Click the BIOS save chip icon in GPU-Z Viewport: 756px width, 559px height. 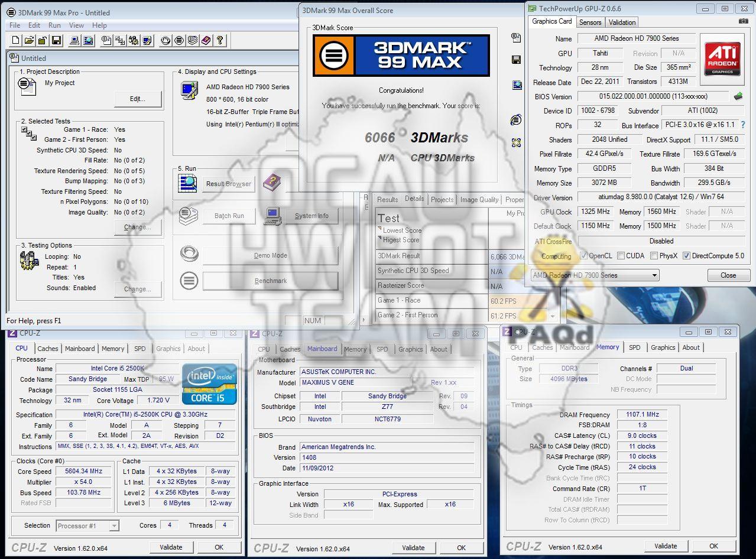pos(738,96)
